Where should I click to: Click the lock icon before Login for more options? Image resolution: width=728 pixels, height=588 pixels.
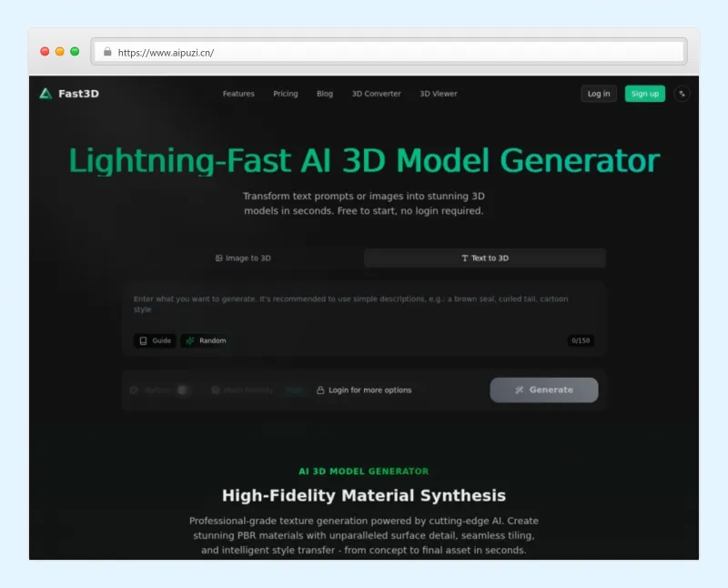coord(320,390)
